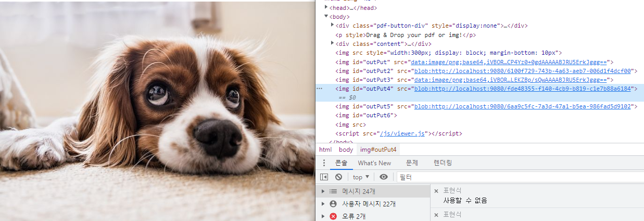Create live expression with the eye icon

point(384,177)
